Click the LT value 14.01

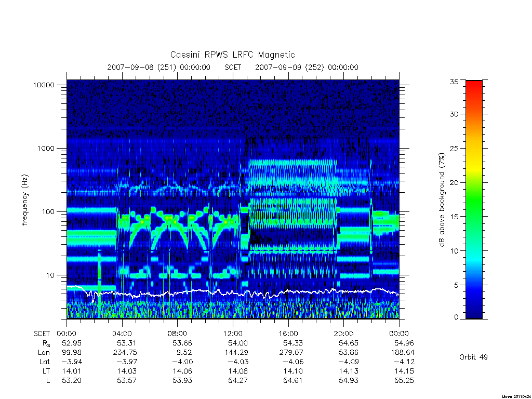(x=72, y=371)
